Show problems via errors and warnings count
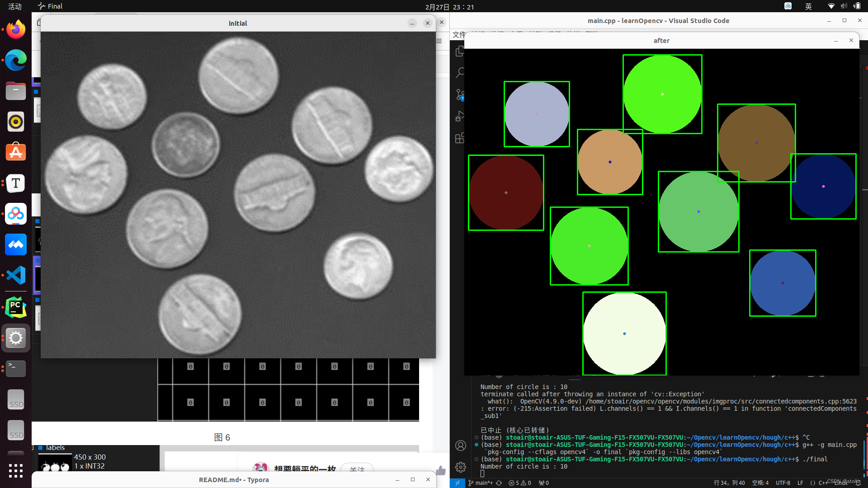 click(x=520, y=483)
